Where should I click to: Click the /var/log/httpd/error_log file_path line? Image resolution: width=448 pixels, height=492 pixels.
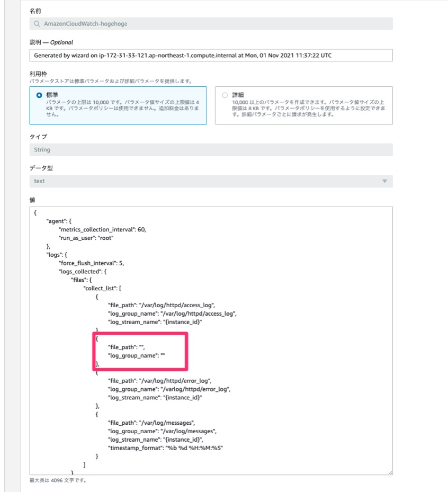pyautogui.click(x=160, y=380)
